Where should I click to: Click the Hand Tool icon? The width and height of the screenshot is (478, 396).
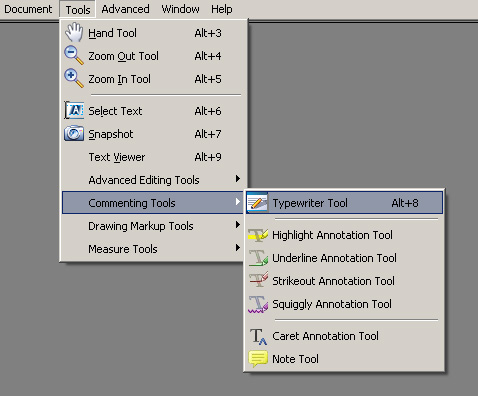tap(74, 32)
